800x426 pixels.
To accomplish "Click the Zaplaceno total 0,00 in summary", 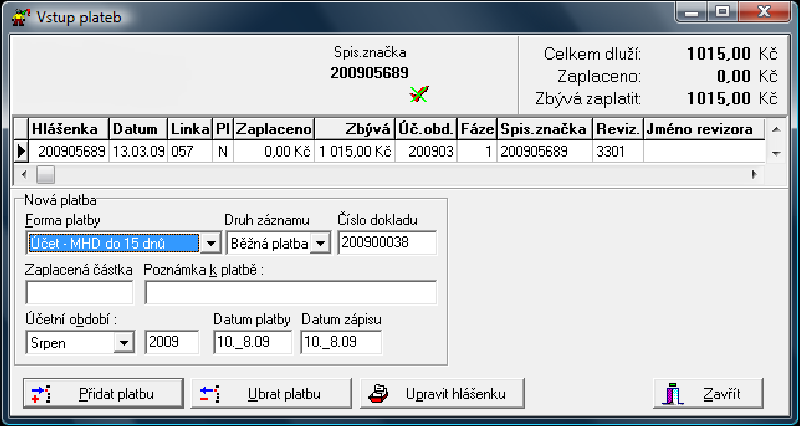I will [734, 76].
